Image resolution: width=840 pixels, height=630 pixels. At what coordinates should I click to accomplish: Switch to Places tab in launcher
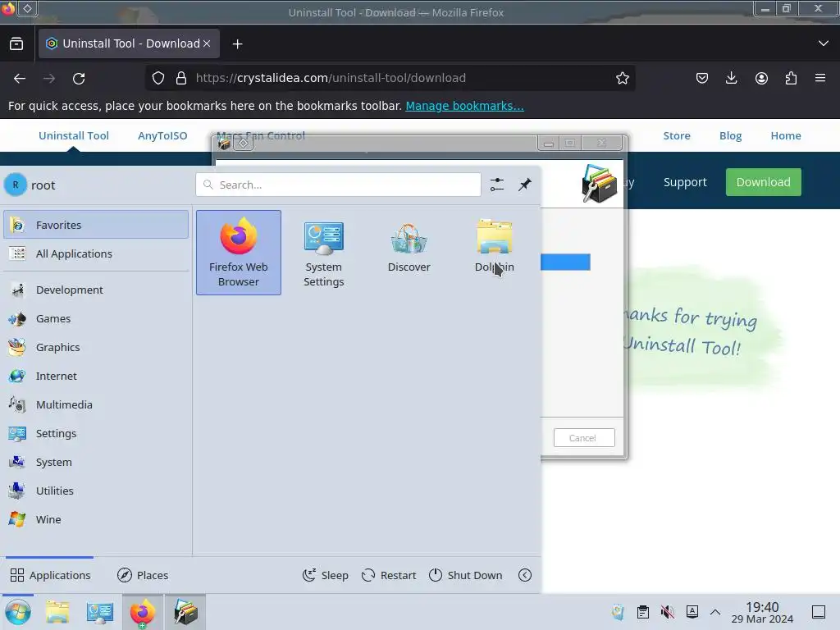(143, 575)
